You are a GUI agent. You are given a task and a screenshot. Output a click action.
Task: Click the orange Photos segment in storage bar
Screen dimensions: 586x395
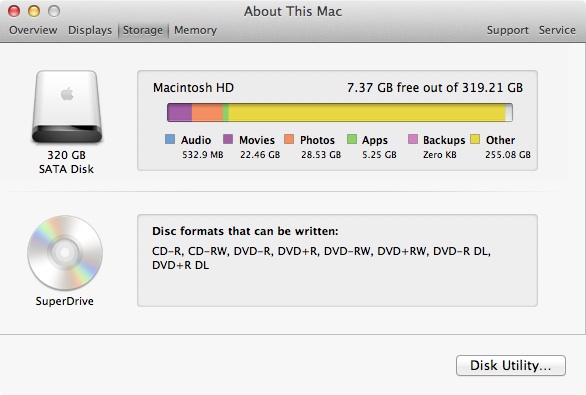pyautogui.click(x=207, y=112)
